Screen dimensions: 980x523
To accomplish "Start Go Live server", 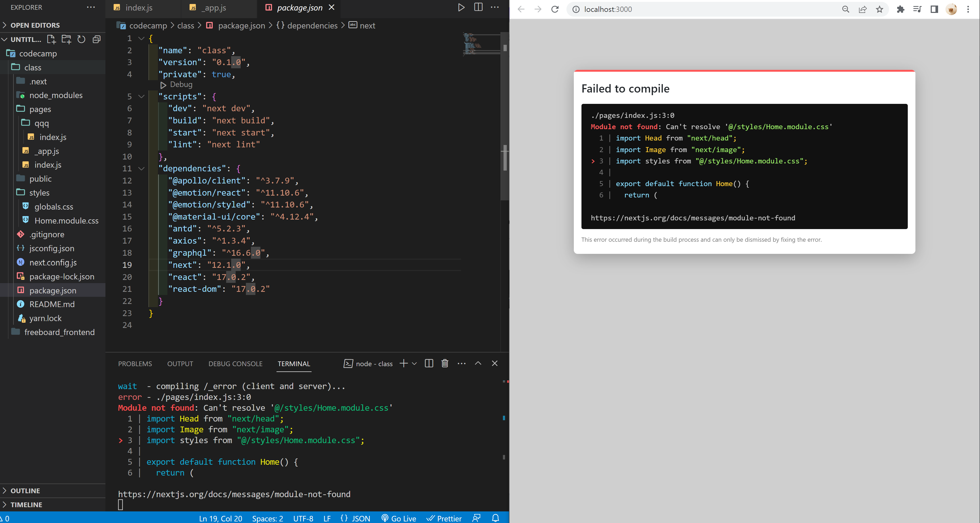I will (x=399, y=518).
